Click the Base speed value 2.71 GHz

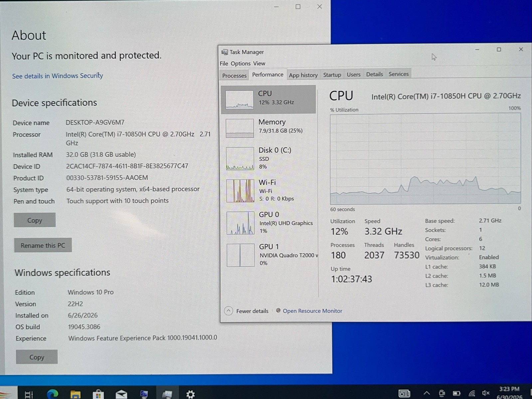[490, 220]
